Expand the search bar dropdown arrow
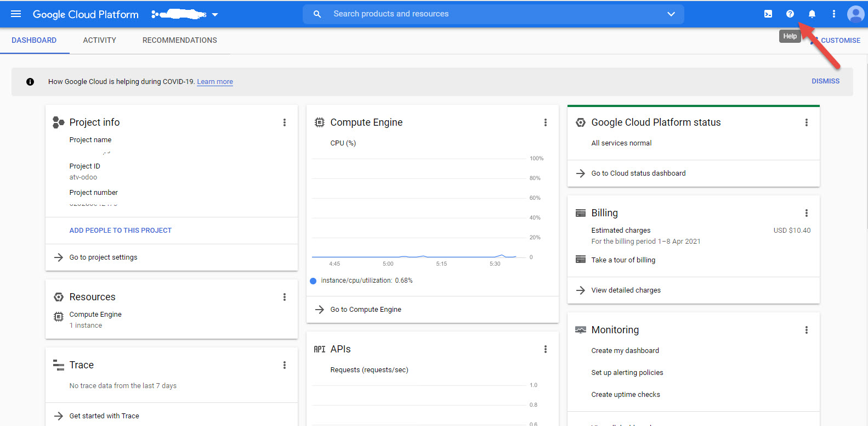This screenshot has height=426, width=868. coord(671,14)
